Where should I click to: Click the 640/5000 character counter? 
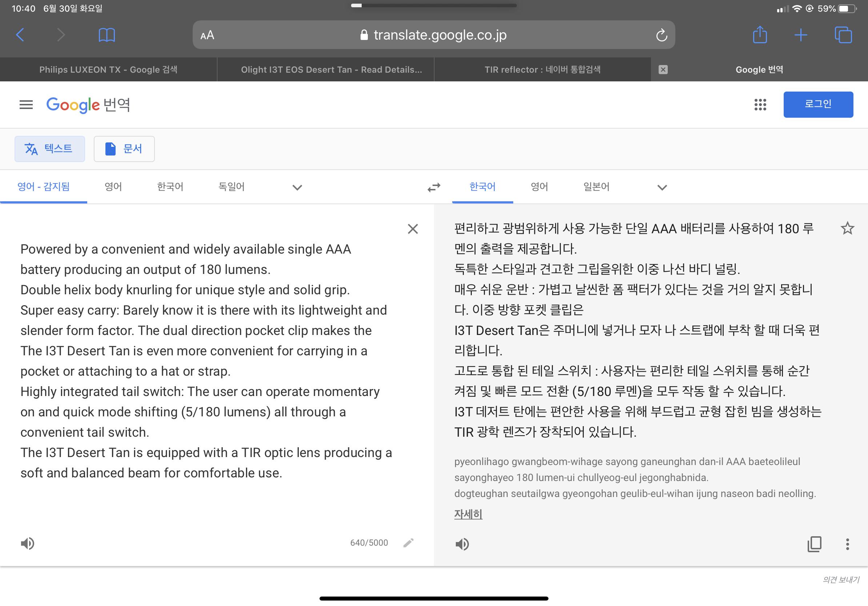369,543
